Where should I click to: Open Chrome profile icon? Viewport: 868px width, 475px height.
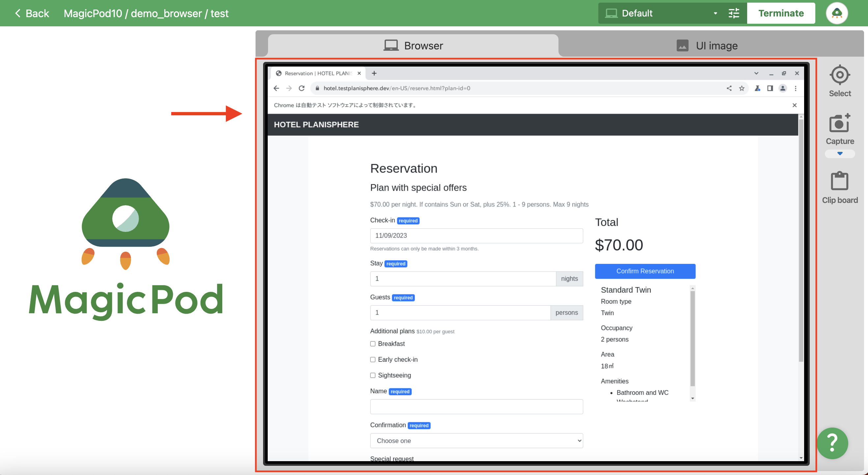click(782, 88)
